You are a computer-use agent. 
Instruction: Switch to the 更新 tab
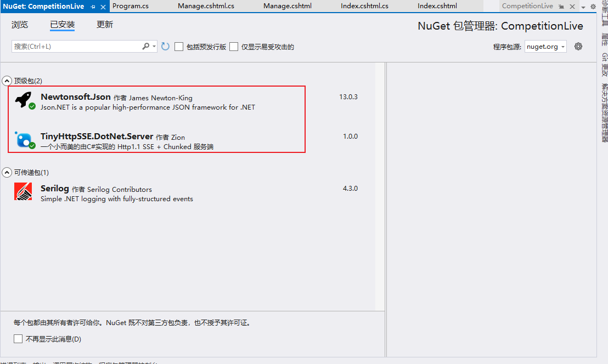[x=104, y=25]
